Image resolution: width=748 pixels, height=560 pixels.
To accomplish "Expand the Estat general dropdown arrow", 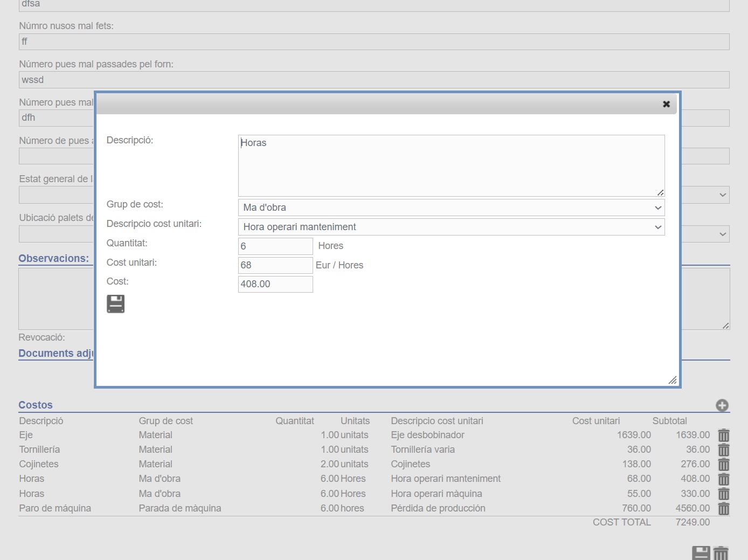I will point(723,195).
